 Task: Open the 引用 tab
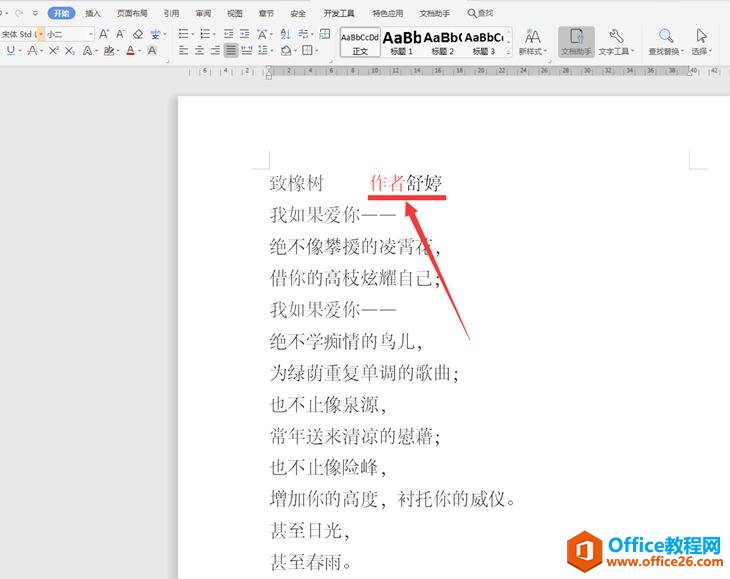tap(171, 13)
